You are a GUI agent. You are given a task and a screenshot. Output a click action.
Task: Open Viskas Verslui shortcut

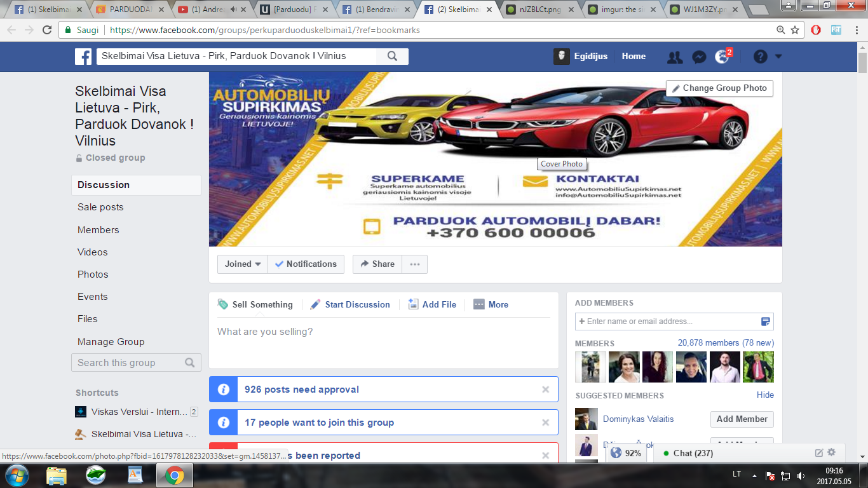click(x=136, y=412)
